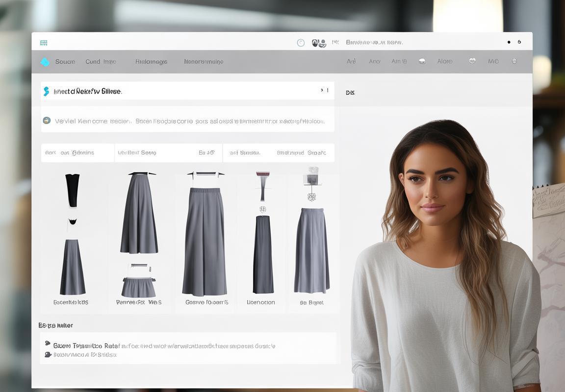The image size is (565, 392).
Task: Focus the "Neker'tv Bilinse" title field
Action: pyautogui.click(x=188, y=91)
